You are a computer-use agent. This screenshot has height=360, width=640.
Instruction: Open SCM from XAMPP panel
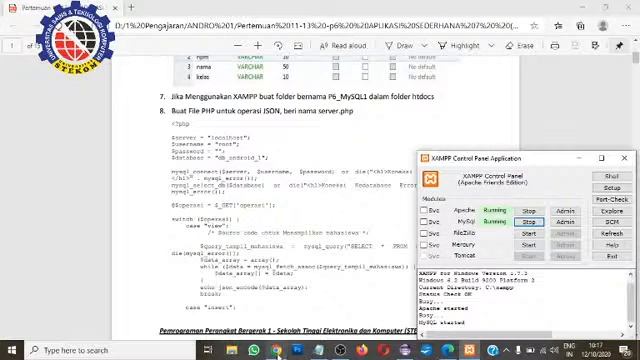pos(612,222)
